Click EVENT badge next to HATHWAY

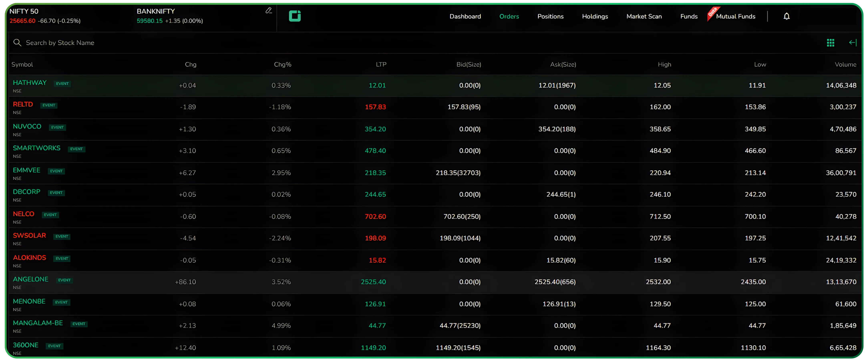coord(62,83)
